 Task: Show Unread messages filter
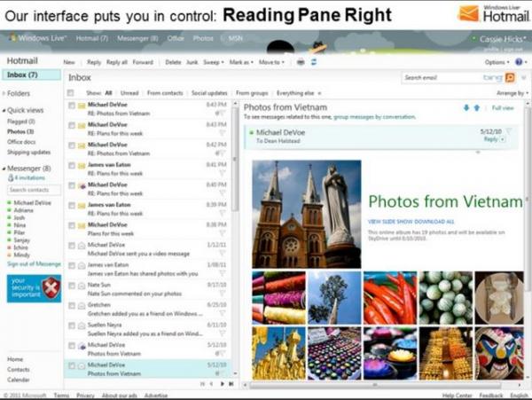tap(129, 93)
